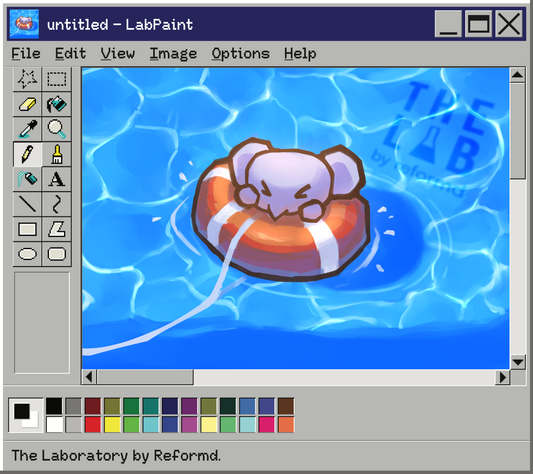The width and height of the screenshot is (533, 474).
Task: Click the vertical scrollbar up arrow
Action: coord(517,75)
